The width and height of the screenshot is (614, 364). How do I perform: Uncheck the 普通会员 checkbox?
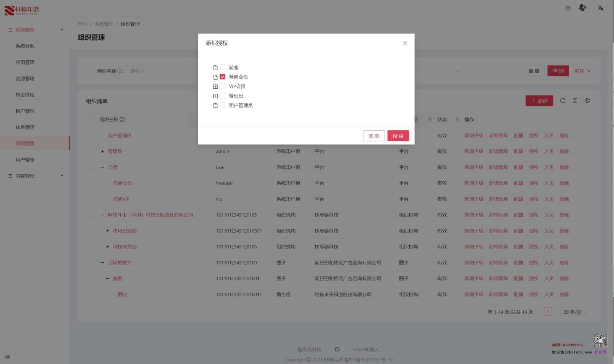[x=223, y=77]
